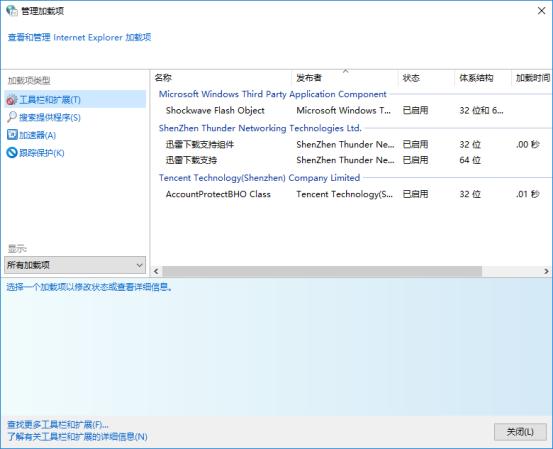Sort by 名称 column header
Image resolution: width=553 pixels, height=449 pixels.
221,78
